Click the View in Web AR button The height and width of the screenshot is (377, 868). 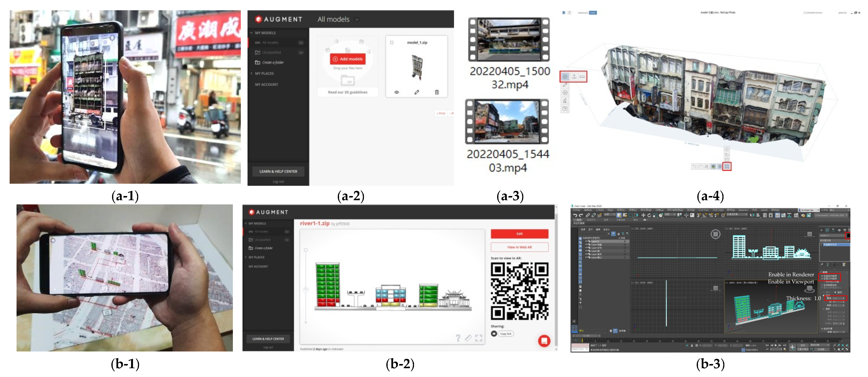(x=519, y=247)
